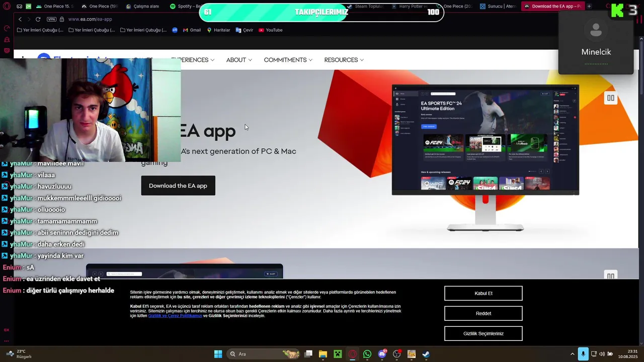Reload the current page
Image resolution: width=644 pixels, height=362 pixels.
pyautogui.click(x=38, y=19)
